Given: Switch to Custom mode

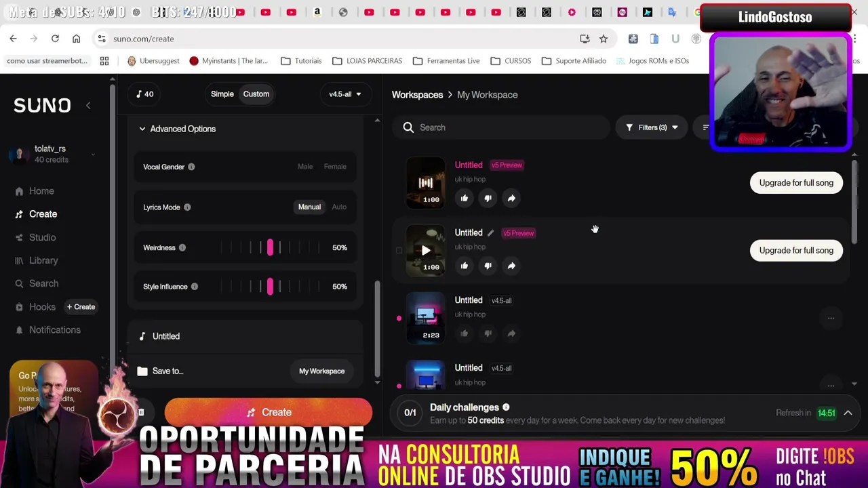Looking at the screenshot, I should pyautogui.click(x=256, y=94).
